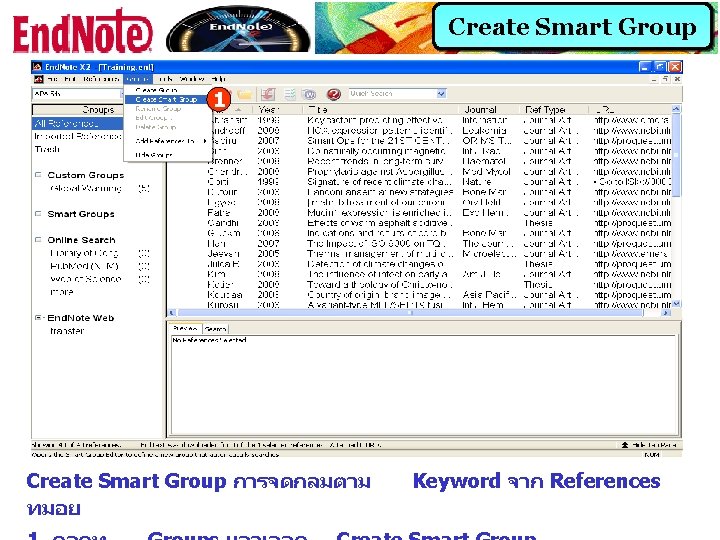This screenshot has height=540, width=720.
Task: Open the Trash group
Action: click(48, 149)
